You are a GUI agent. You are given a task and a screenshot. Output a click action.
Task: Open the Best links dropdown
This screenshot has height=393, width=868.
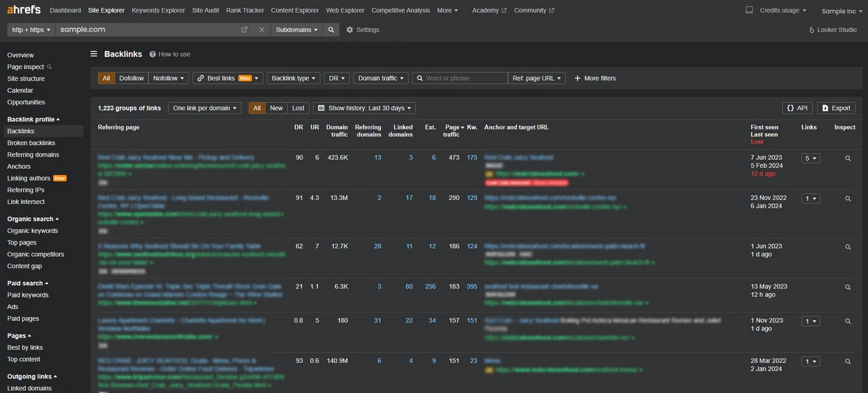228,78
